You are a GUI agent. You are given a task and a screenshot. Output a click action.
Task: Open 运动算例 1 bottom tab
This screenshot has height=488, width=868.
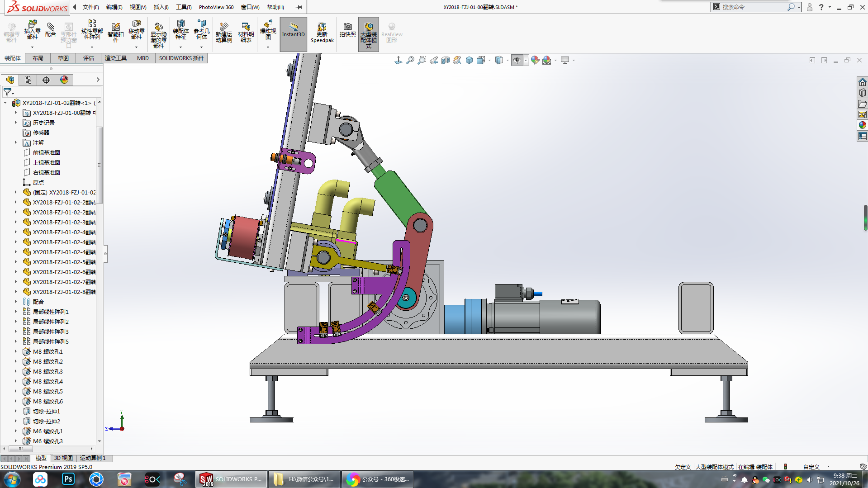pyautogui.click(x=93, y=458)
